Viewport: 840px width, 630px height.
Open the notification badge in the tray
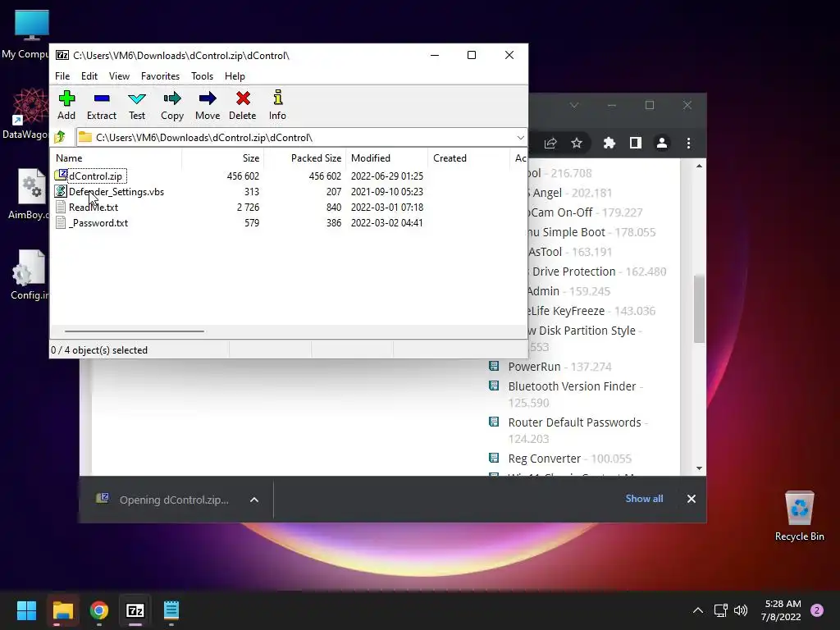click(x=817, y=610)
